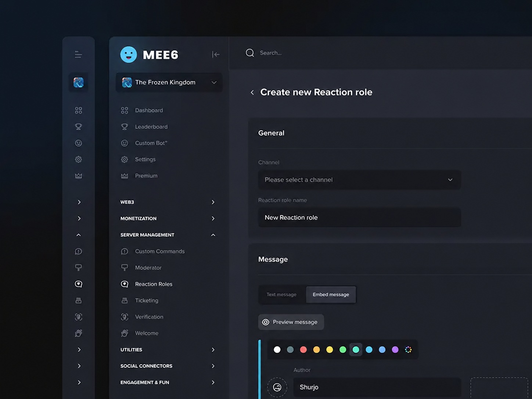
Task: Collapse the sidebar with the arrow icon
Action: click(216, 54)
